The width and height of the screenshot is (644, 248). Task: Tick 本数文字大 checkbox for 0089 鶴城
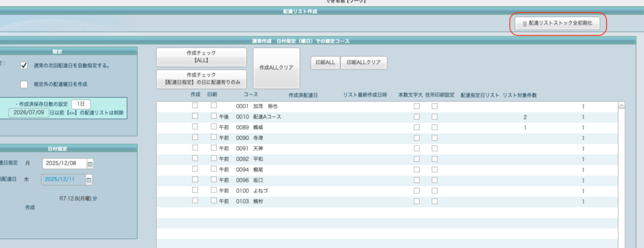416,128
